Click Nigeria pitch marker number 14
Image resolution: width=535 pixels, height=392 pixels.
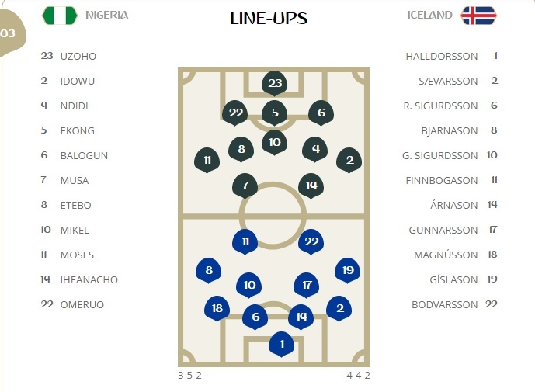pos(311,186)
